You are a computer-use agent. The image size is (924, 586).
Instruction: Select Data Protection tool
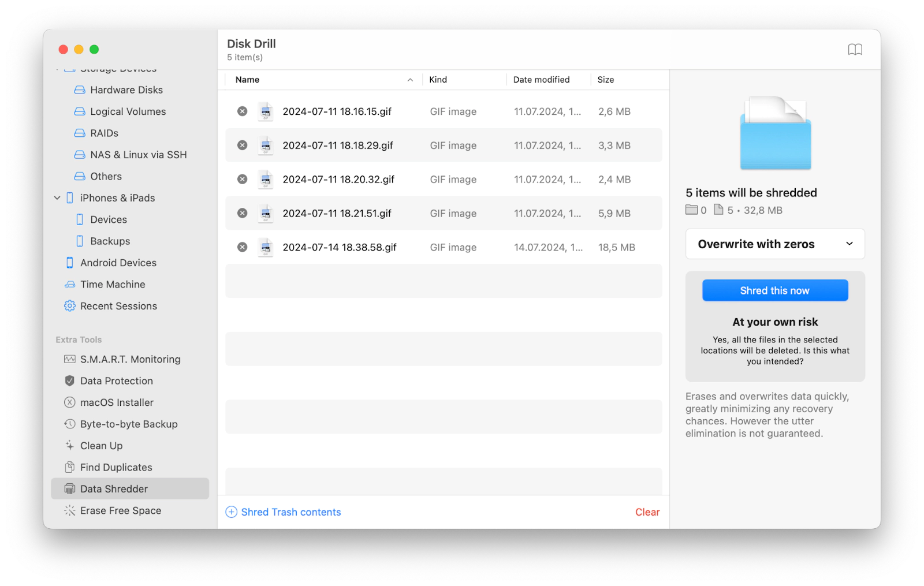point(117,381)
